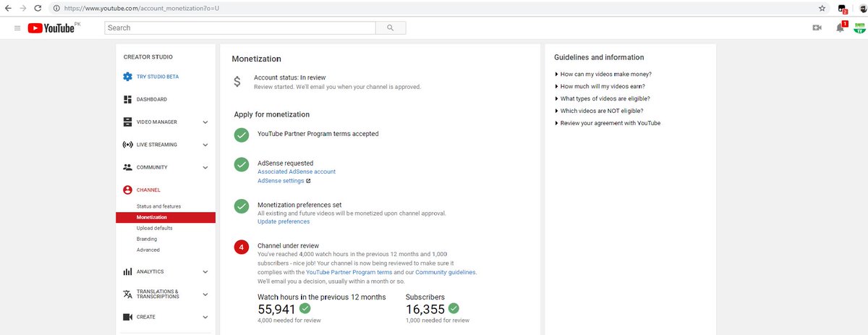Expand 'Which videos are NOT eligible?'
868x335 pixels.
tap(598, 111)
